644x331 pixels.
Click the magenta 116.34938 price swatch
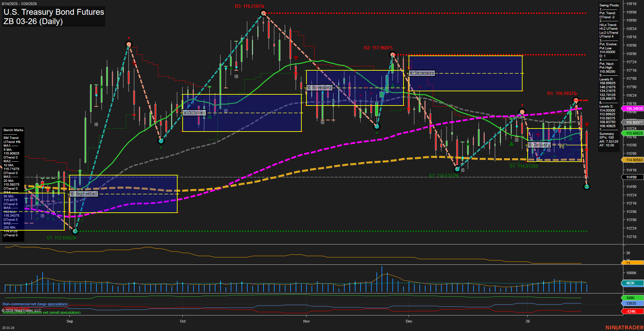click(632, 109)
